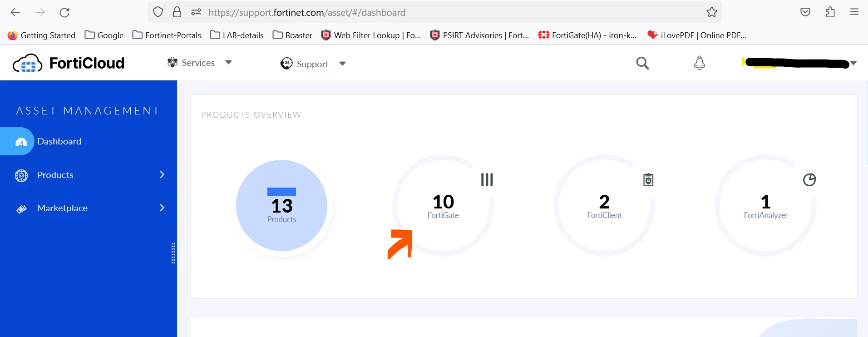Open Marketplace in the sidebar
This screenshot has height=337, width=868.
pyautogui.click(x=62, y=208)
